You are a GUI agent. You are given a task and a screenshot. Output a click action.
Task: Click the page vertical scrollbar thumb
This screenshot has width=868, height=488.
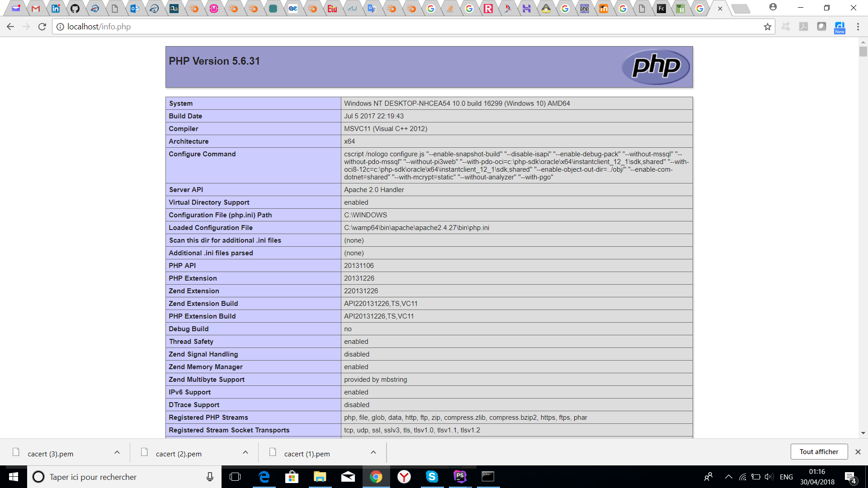click(863, 52)
